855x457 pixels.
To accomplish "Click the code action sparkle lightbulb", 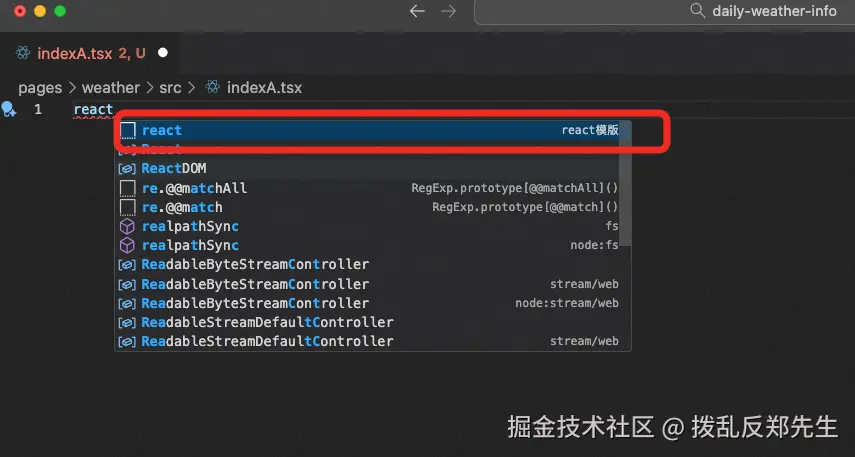I will (x=9, y=109).
